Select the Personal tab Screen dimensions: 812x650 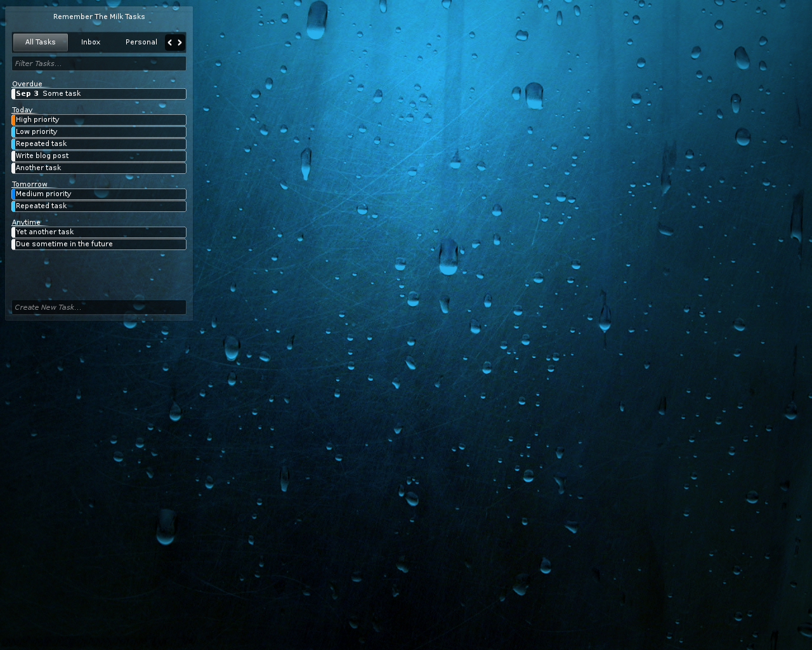141,43
